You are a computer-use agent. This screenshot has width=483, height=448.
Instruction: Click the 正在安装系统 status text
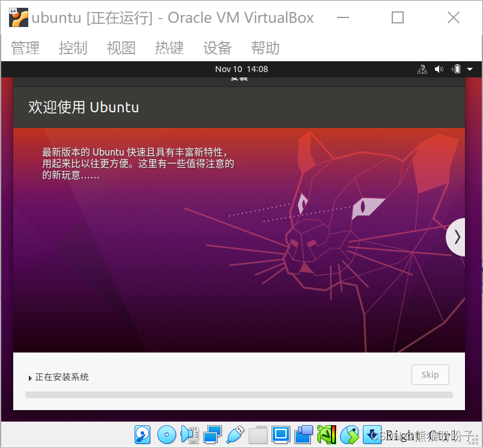[x=62, y=377]
